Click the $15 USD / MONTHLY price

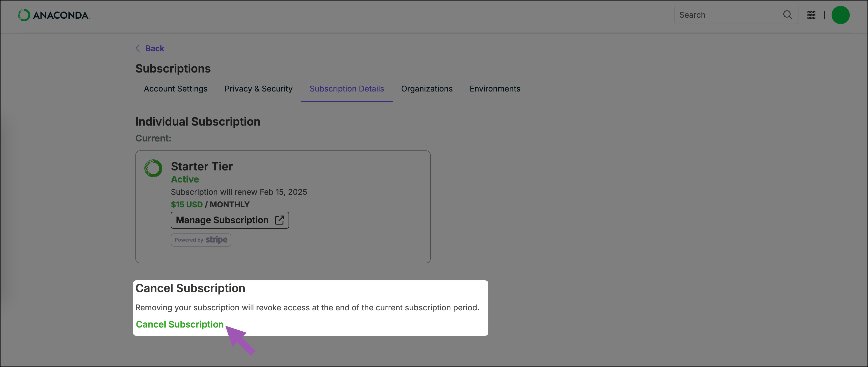point(210,205)
